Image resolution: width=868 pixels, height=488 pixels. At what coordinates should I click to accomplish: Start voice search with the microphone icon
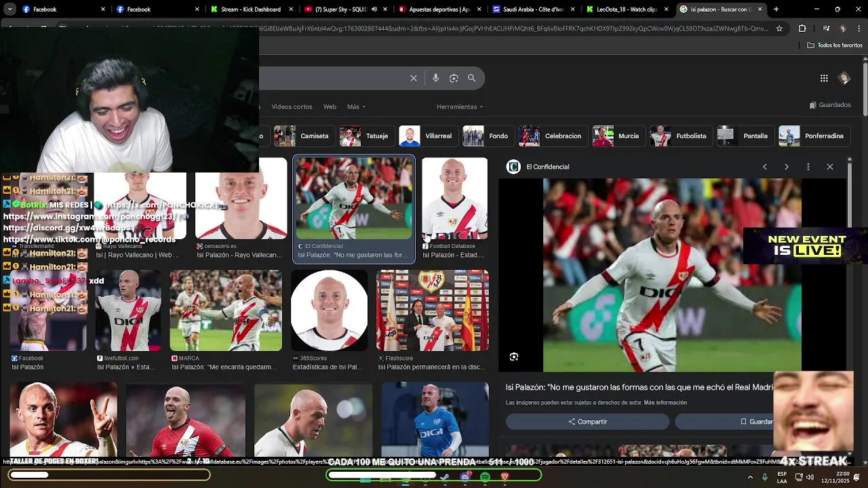click(435, 78)
